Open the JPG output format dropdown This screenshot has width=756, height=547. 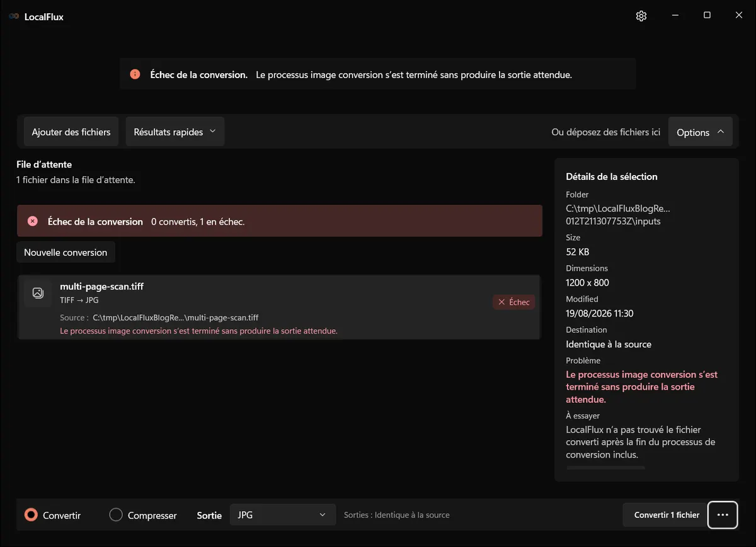[x=282, y=515]
